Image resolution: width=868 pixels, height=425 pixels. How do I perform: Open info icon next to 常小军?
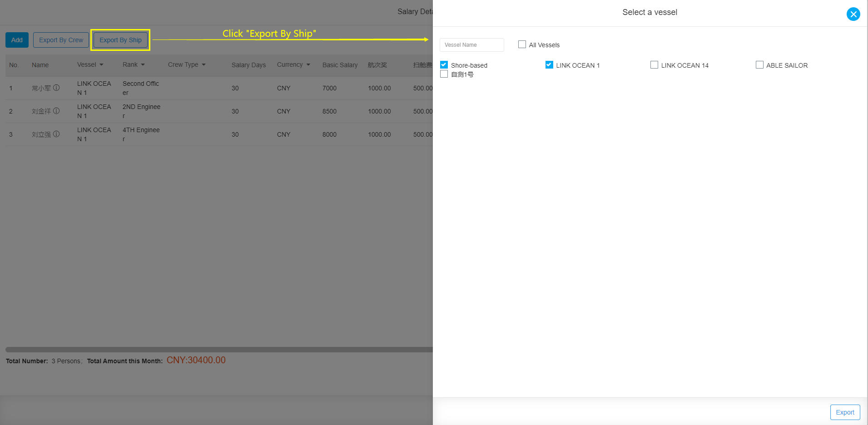[56, 88]
